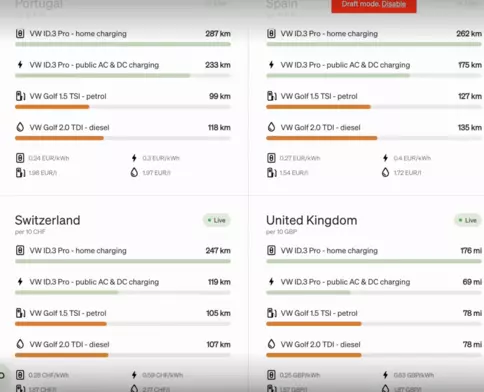Click the Live badge on United Kingdom card
Screen dimensions: 484x392
[468, 220]
